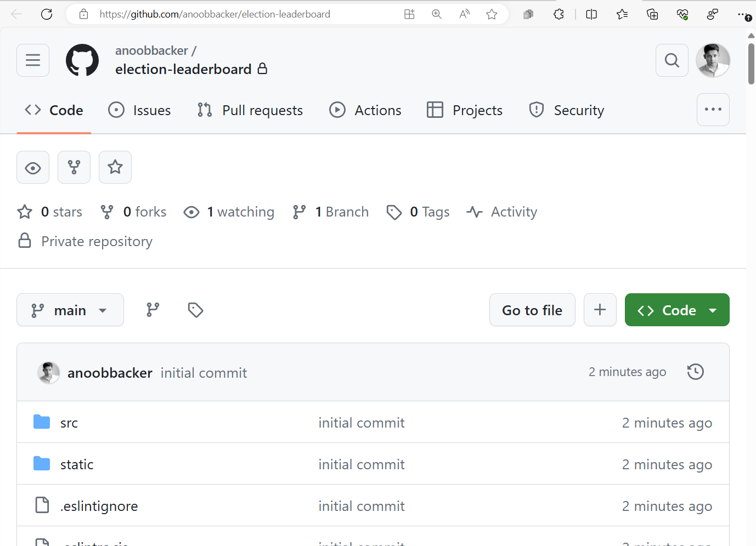The image size is (756, 546).
Task: Open tags icon next to branch selector
Action: 195,310
